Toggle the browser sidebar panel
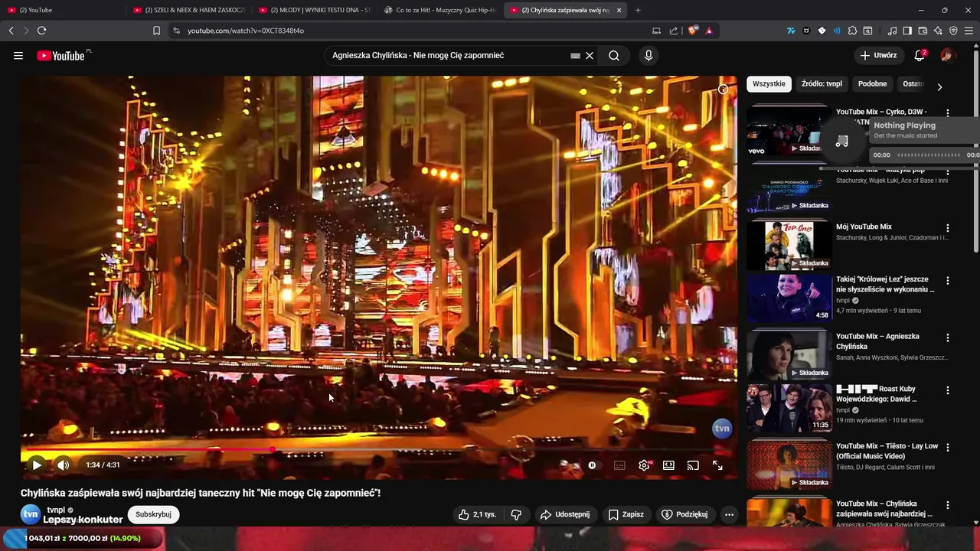Screen dimensions: 980x551 click(x=907, y=31)
